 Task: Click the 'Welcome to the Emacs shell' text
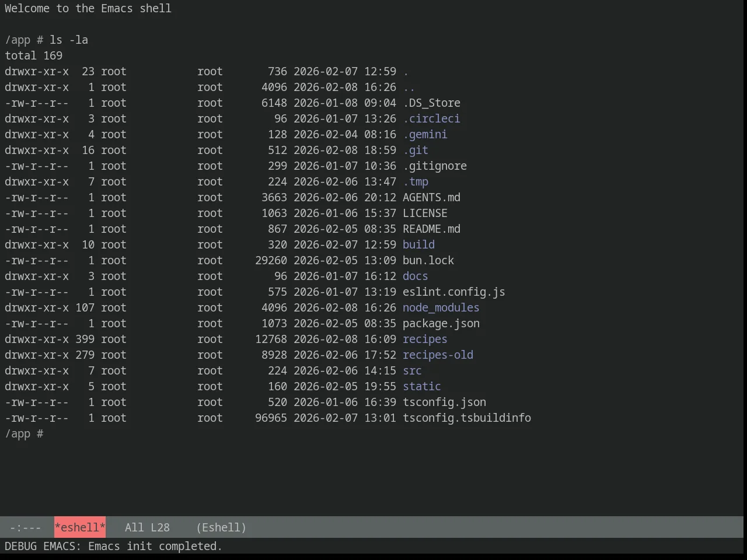pyautogui.click(x=88, y=8)
